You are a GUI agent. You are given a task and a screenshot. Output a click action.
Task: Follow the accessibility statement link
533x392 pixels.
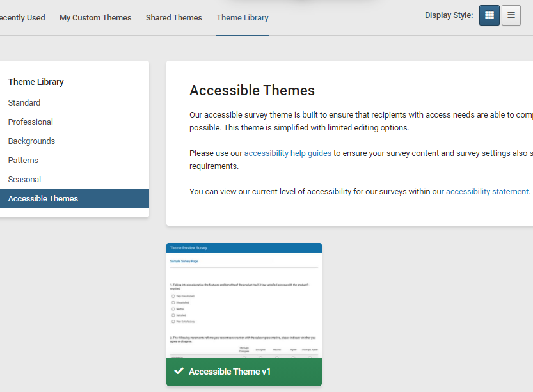coord(487,192)
